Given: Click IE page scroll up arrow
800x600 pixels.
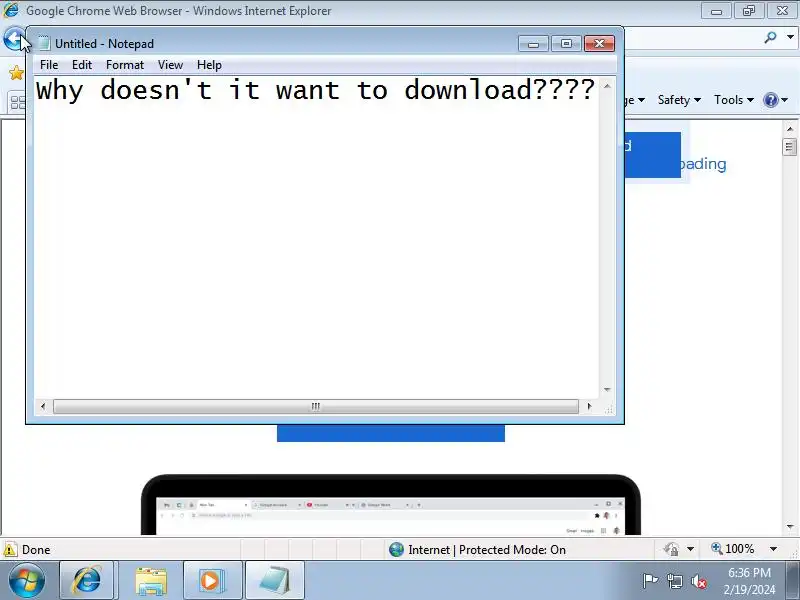Looking at the screenshot, I should coord(790,129).
